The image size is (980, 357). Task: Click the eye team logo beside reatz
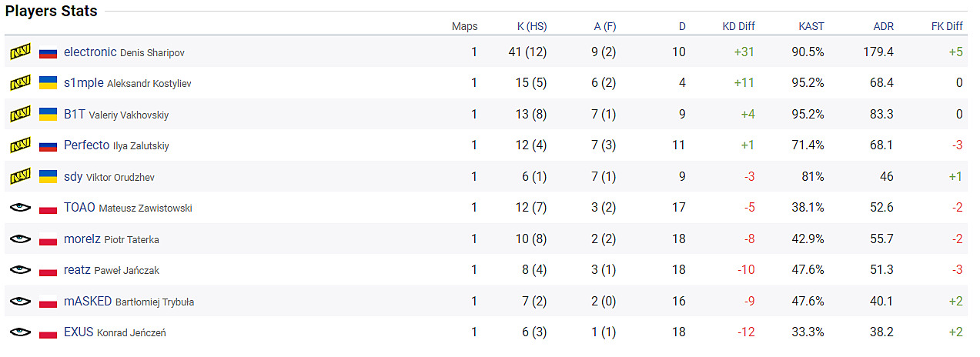tap(20, 270)
